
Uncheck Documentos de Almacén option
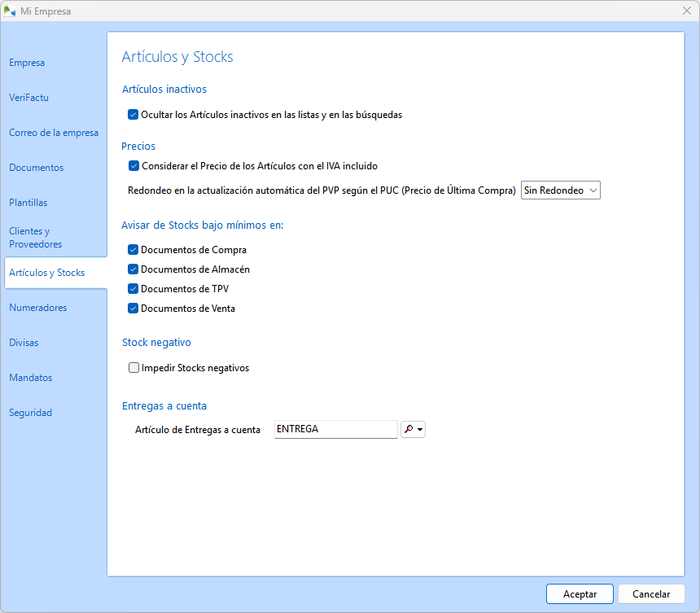coord(133,269)
